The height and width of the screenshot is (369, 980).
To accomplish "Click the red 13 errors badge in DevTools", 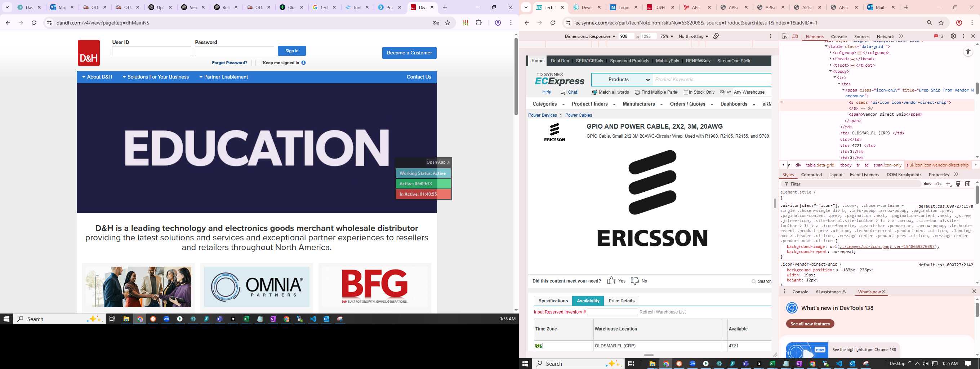I will click(x=939, y=36).
